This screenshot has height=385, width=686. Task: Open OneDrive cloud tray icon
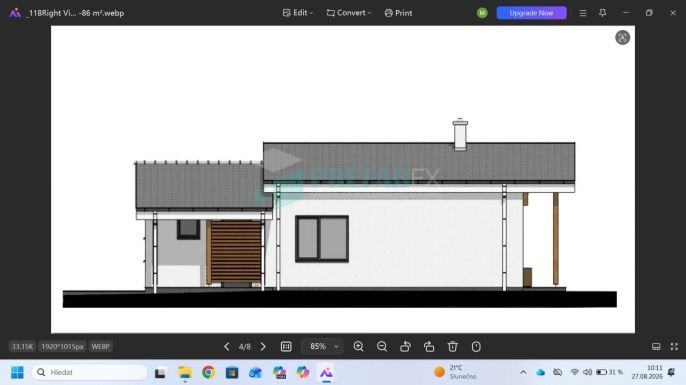point(541,372)
